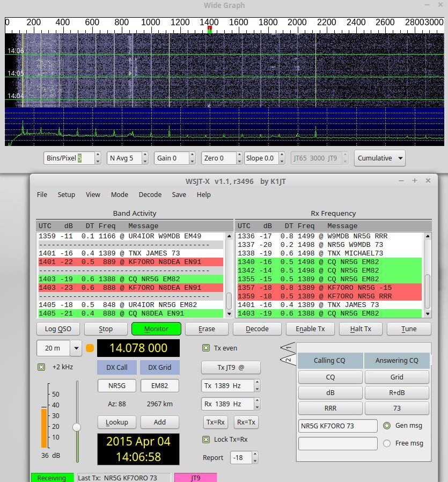448x482 pixels.
Task: Open the Decode menu
Action: click(x=150, y=195)
